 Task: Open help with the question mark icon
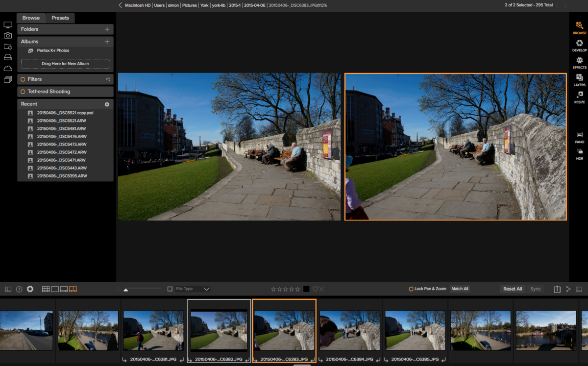pos(19,289)
